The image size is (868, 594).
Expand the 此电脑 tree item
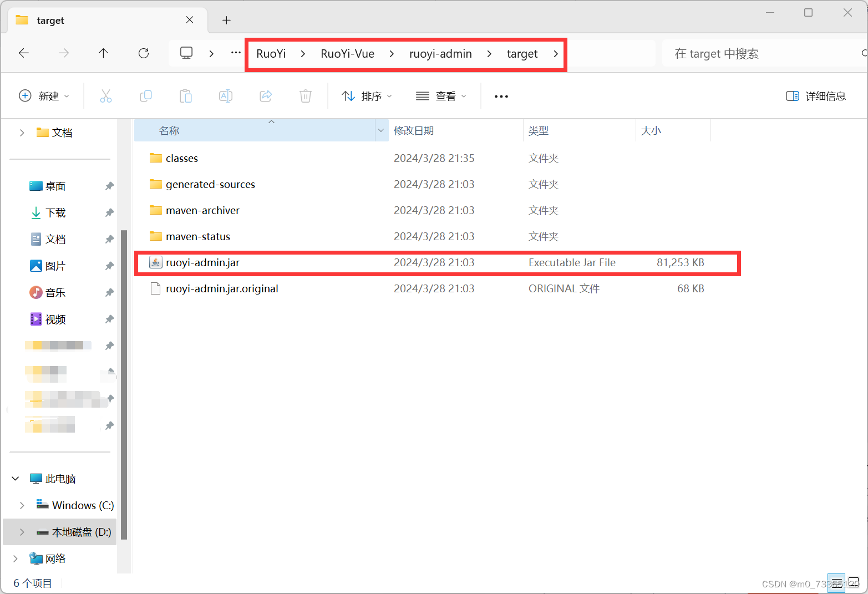pos(15,478)
